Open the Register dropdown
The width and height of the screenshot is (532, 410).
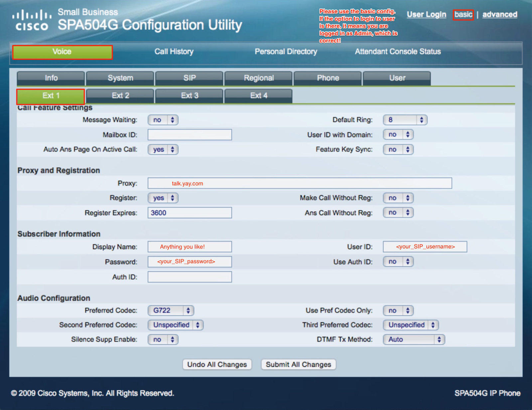tap(163, 198)
